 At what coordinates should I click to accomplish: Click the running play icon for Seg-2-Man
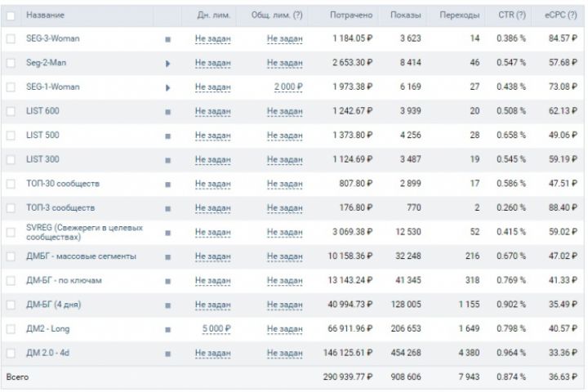pyautogui.click(x=167, y=63)
